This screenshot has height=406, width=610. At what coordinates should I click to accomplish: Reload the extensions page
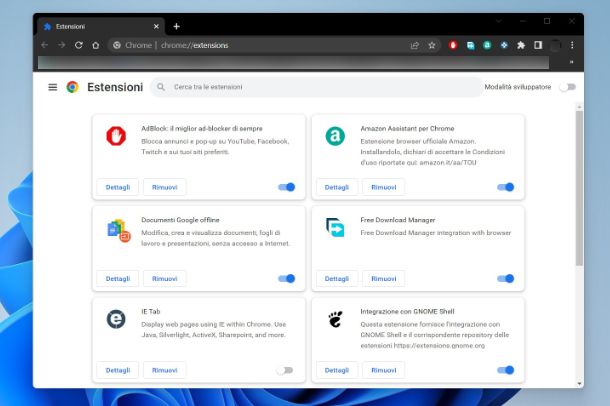(79, 45)
